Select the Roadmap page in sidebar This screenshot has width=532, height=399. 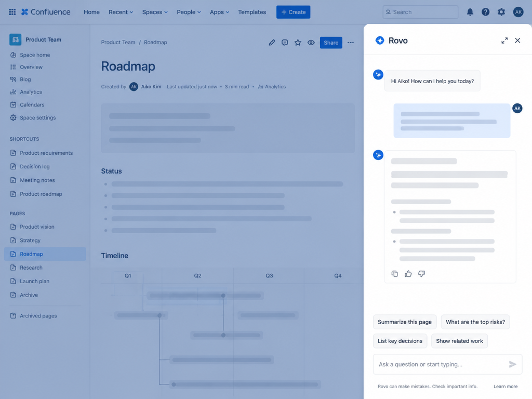point(45,254)
